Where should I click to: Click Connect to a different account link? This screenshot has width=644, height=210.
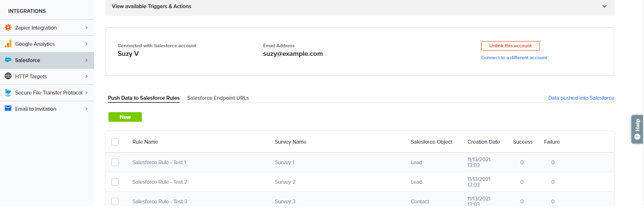click(x=514, y=58)
